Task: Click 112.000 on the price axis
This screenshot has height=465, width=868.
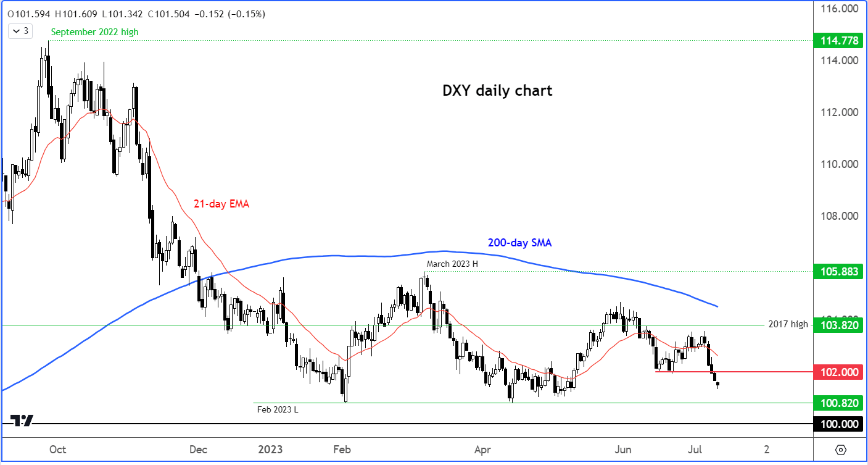Action: [839, 112]
